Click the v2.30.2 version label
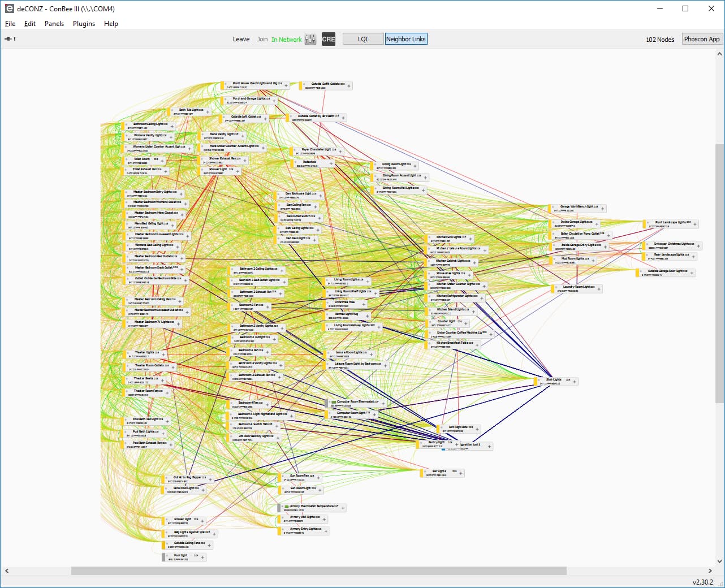The width and height of the screenshot is (725, 588). (703, 582)
